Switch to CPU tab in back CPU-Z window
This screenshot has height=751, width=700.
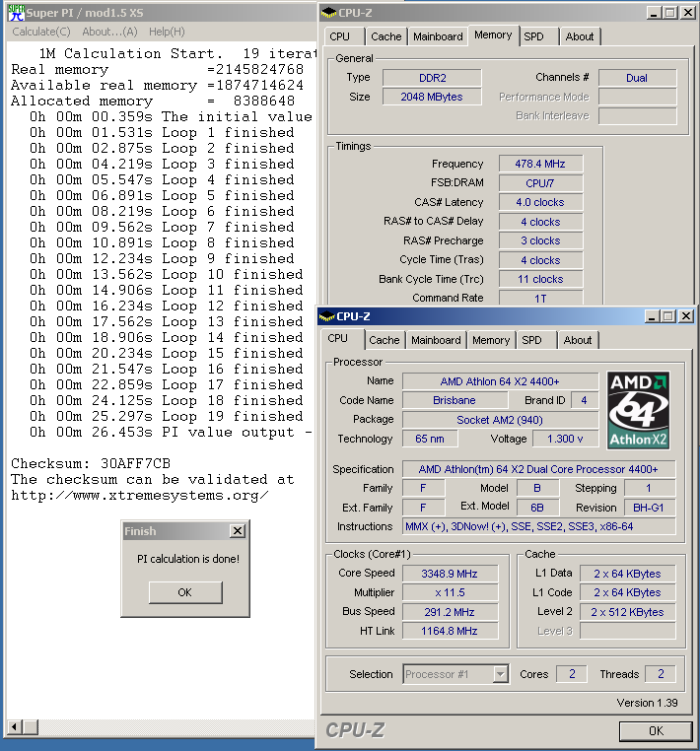(x=340, y=36)
